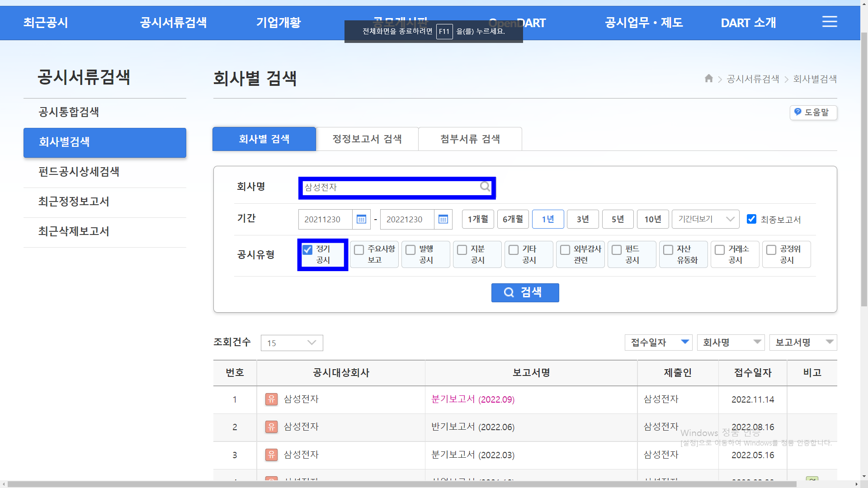Go to 공시통합검색 in the sidebar
This screenshot has height=488, width=868.
(105, 112)
